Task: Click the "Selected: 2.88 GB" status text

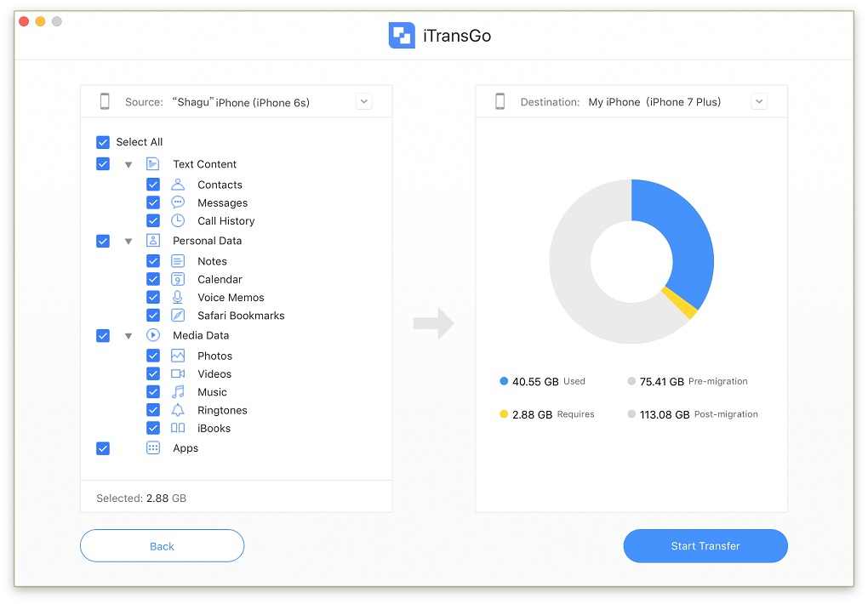Action: [x=141, y=499]
